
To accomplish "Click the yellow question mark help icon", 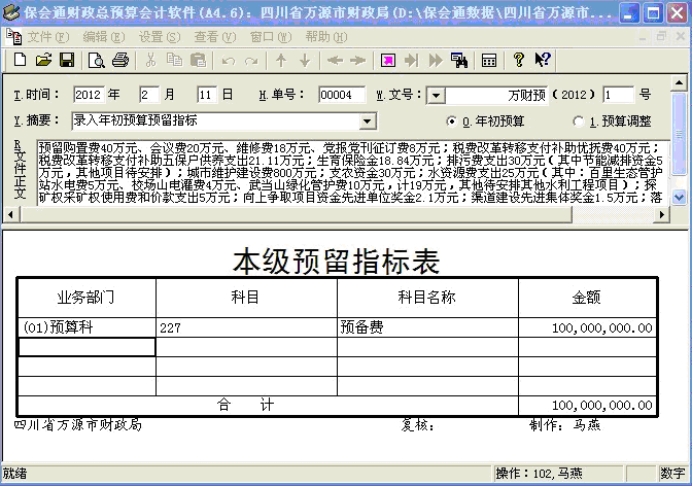I will 519,60.
